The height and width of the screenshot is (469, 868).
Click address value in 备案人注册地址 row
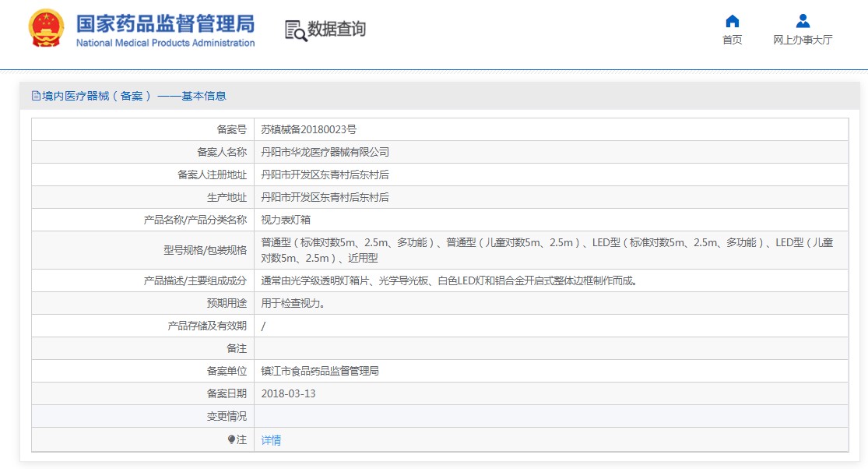tap(325, 175)
